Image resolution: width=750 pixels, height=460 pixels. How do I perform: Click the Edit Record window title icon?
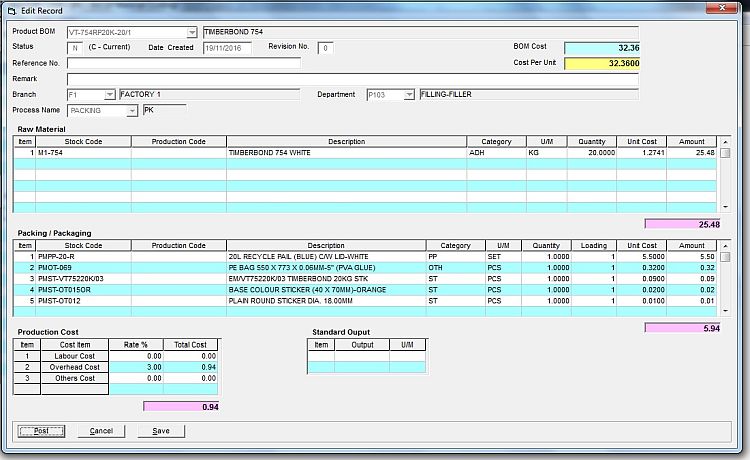tap(10, 8)
